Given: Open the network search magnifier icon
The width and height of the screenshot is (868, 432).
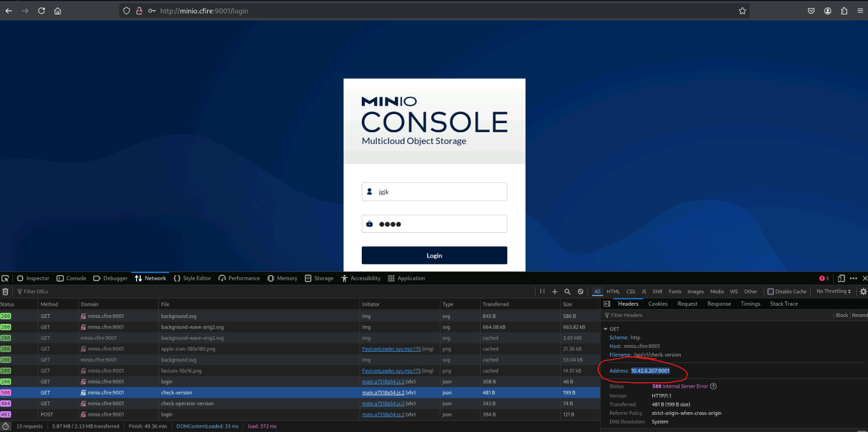Looking at the screenshot, I should click(x=567, y=292).
